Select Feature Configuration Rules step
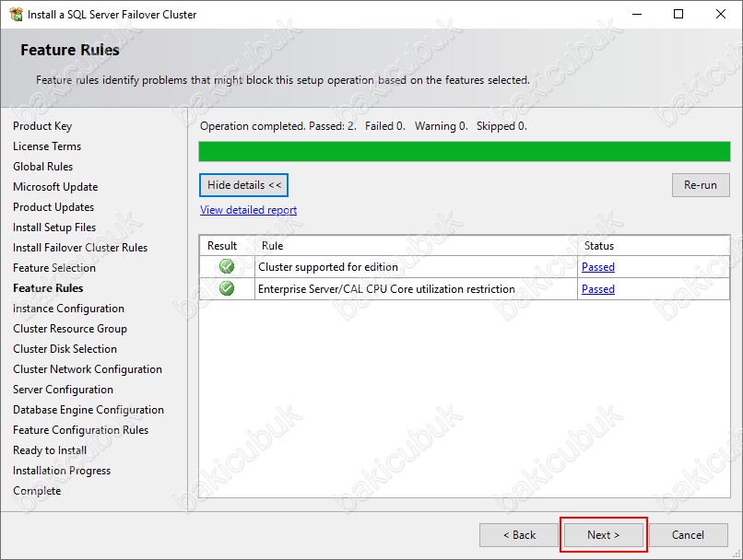 [80, 430]
